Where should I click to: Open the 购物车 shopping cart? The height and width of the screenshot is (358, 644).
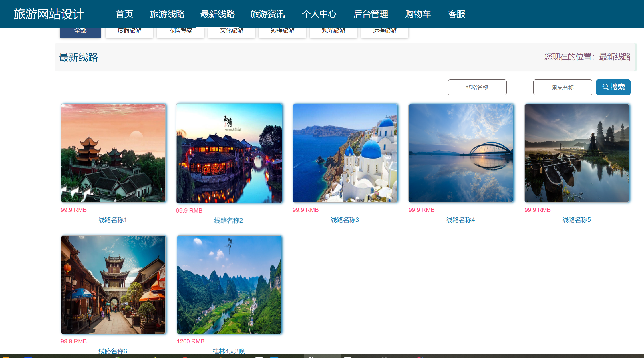point(418,14)
